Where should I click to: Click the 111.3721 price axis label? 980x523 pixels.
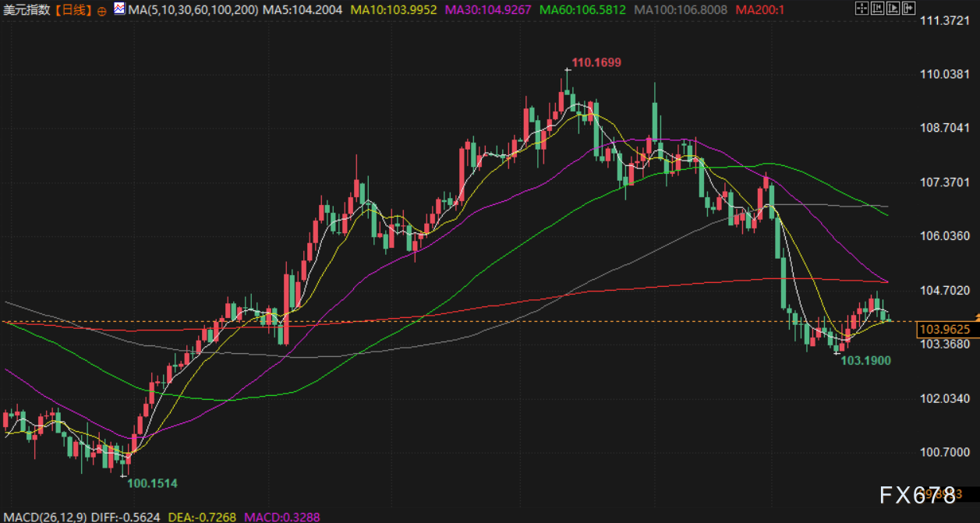coord(944,19)
